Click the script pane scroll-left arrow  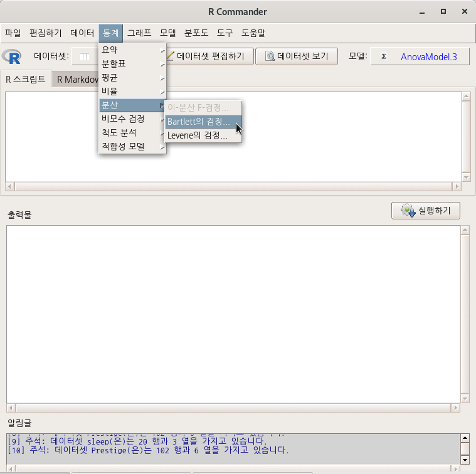(x=10, y=186)
